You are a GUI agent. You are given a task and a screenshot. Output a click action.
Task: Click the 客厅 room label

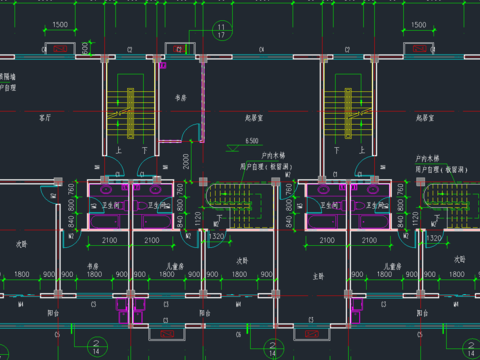coord(45,117)
